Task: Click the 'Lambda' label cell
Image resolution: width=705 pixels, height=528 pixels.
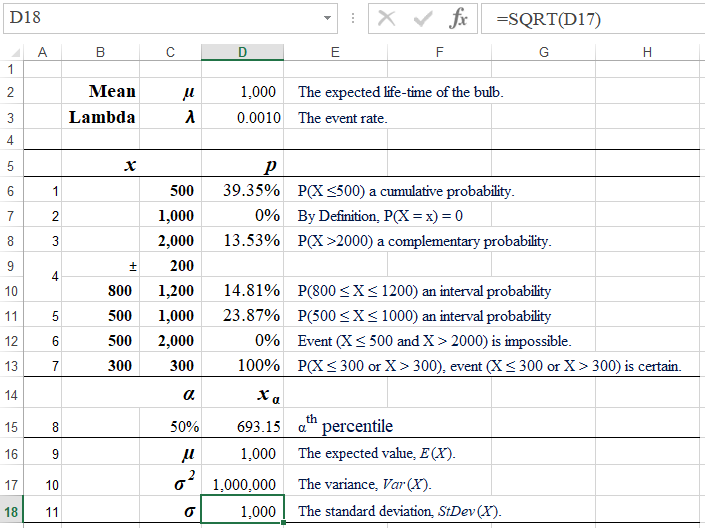Action: click(102, 117)
